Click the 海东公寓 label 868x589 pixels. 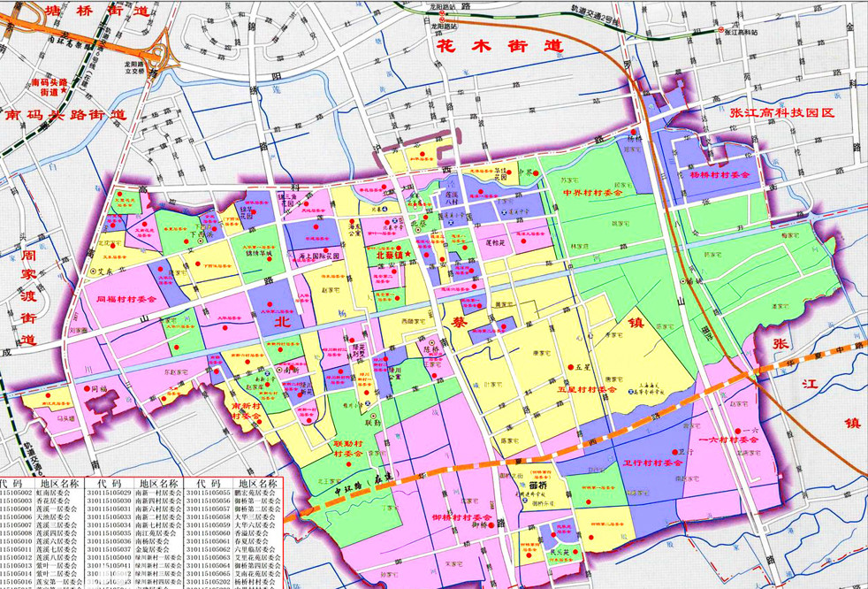(354, 230)
